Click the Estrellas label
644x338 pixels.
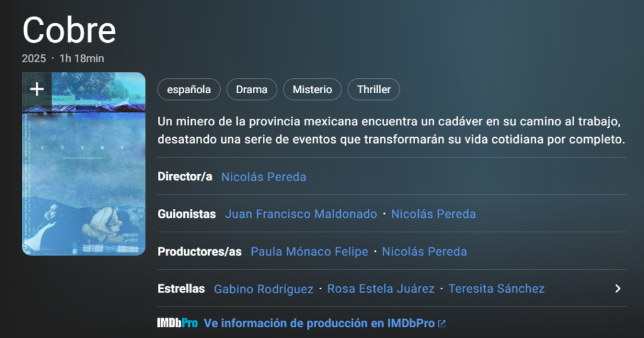(x=181, y=289)
